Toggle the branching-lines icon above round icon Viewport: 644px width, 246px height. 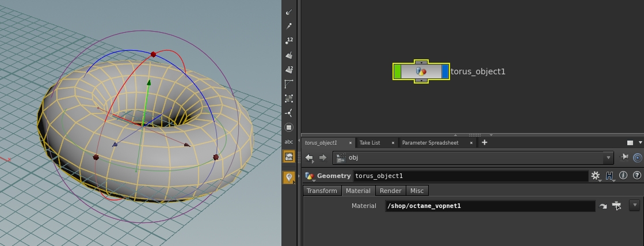289,113
